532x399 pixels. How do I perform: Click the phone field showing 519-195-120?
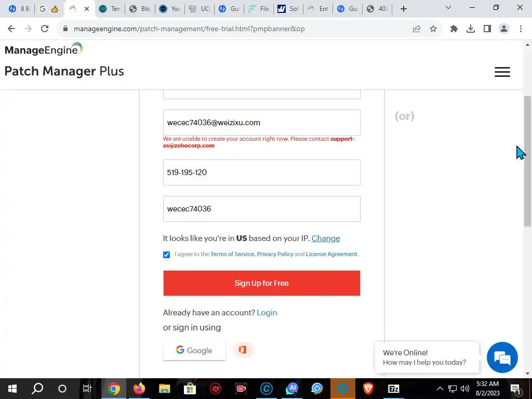(262, 172)
